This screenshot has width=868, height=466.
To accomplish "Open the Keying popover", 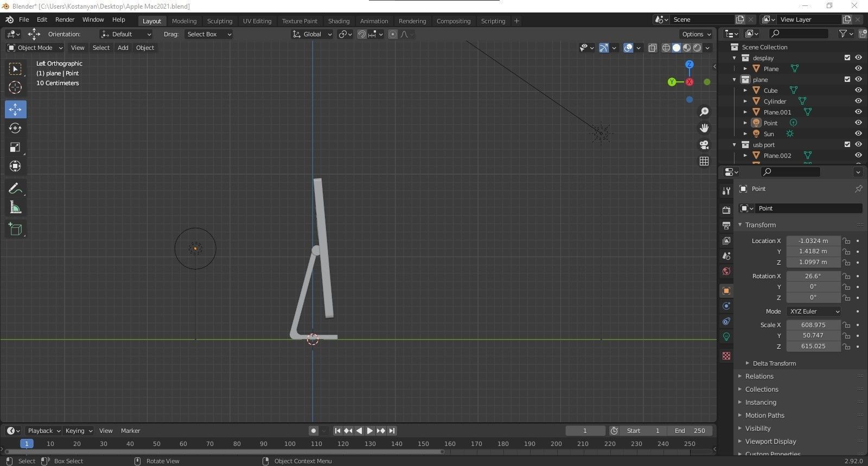I will click(79, 431).
